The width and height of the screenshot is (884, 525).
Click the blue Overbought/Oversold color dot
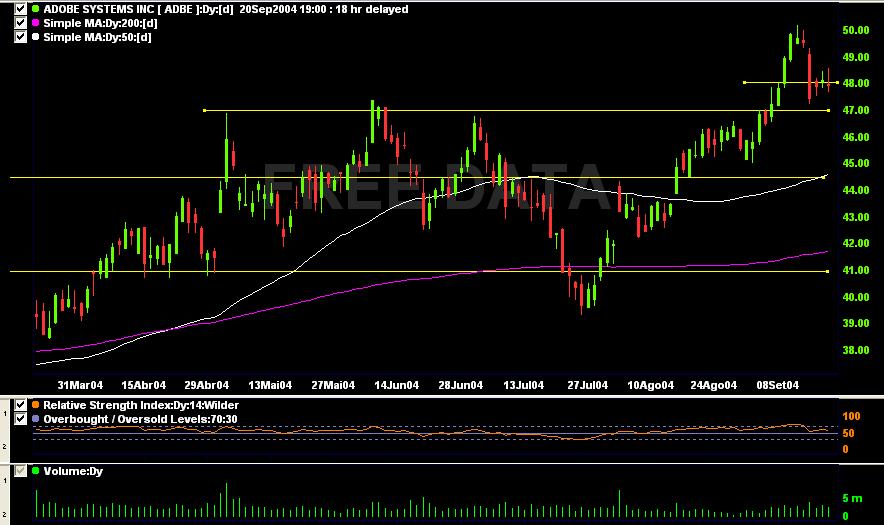pyautogui.click(x=36, y=419)
